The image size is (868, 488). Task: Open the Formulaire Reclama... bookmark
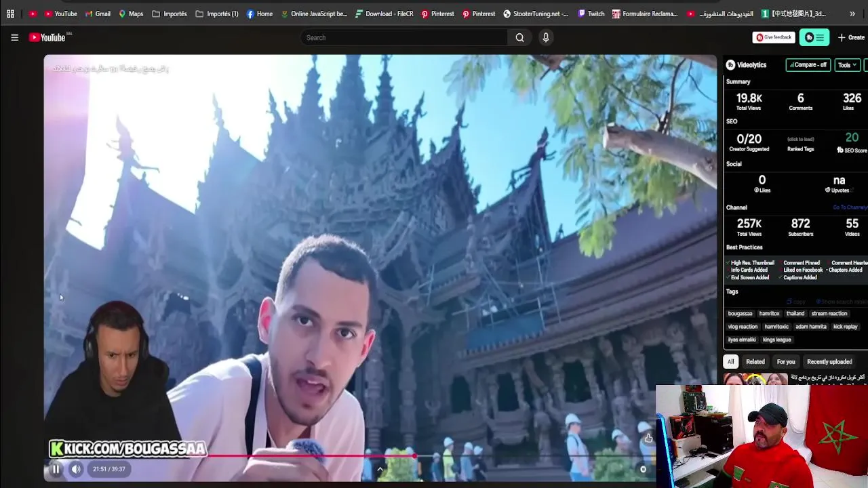click(x=644, y=14)
